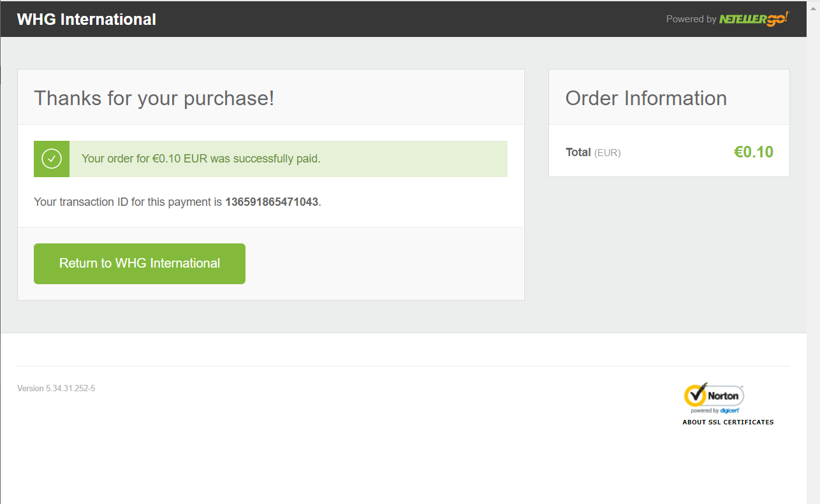Click the Norton wordmark in the seal
This screenshot has height=504, width=820.
click(723, 396)
